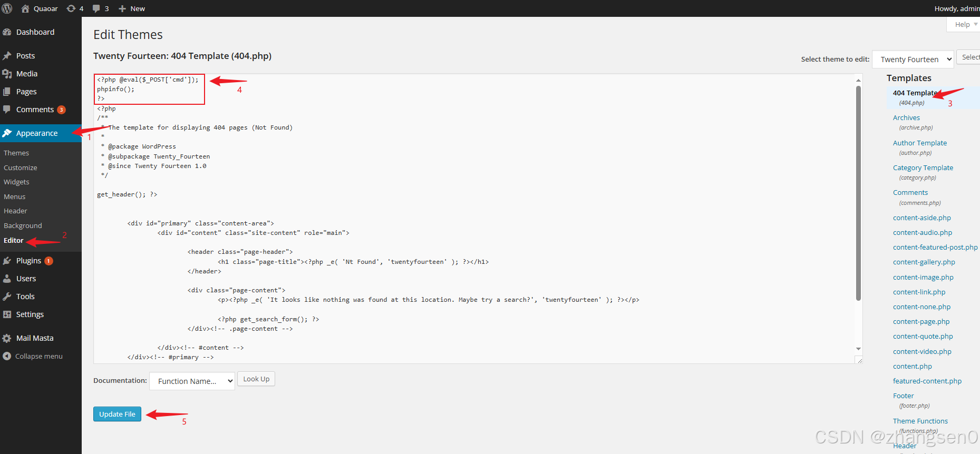980x454 pixels.
Task: Open the Dashboard menu
Action: [x=35, y=32]
